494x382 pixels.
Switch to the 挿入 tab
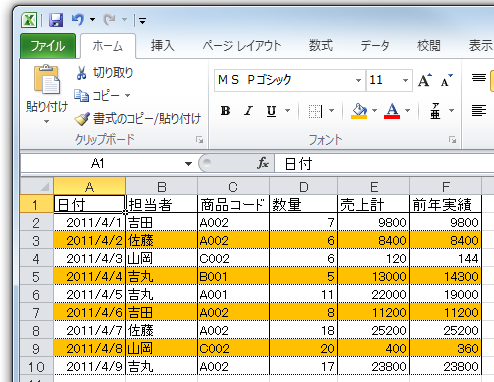pos(162,46)
